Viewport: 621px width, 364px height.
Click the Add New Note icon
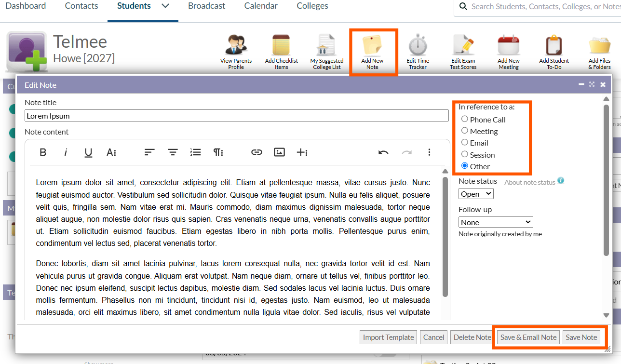[x=372, y=46]
